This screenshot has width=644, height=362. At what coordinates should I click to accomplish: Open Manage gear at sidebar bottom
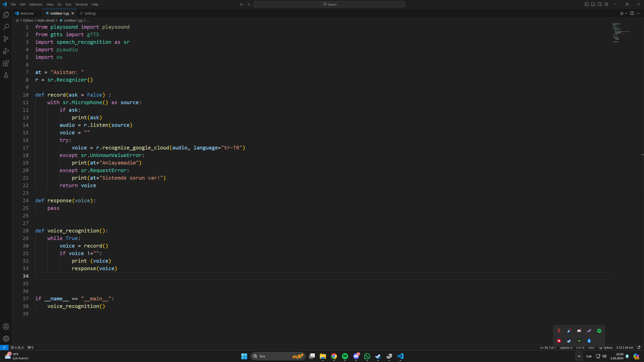[6, 339]
